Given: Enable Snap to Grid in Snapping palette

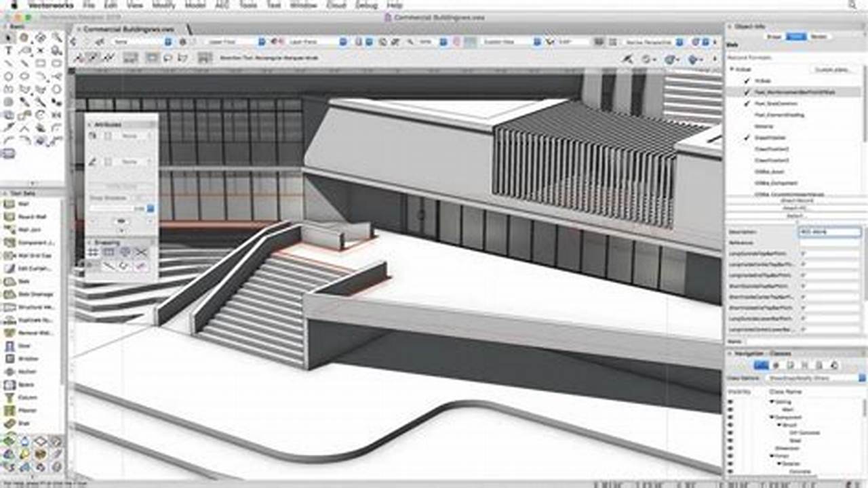Looking at the screenshot, I should [93, 251].
